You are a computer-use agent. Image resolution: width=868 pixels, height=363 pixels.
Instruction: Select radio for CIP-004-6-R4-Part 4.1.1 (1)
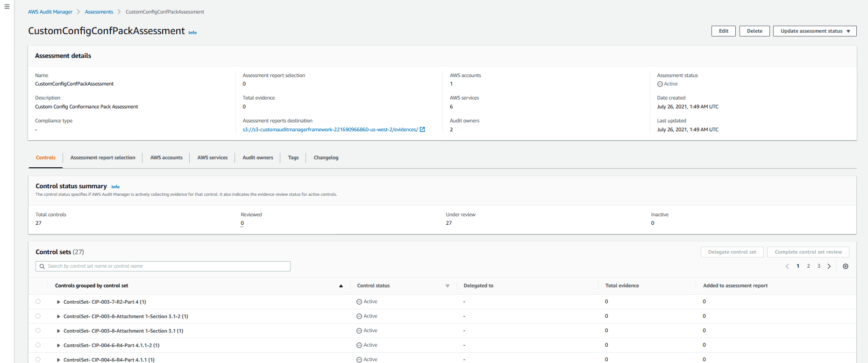pyautogui.click(x=38, y=360)
